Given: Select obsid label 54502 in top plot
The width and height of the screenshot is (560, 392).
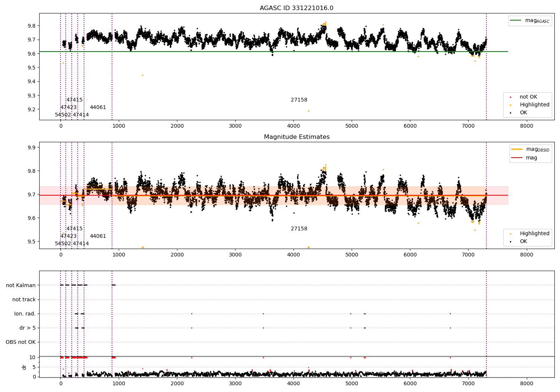Looking at the screenshot, I should coord(63,115).
